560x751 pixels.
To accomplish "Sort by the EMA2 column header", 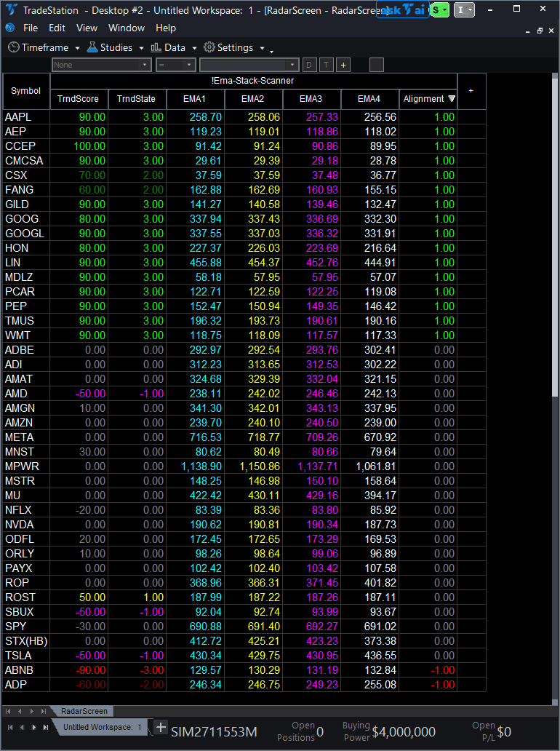I will (254, 99).
